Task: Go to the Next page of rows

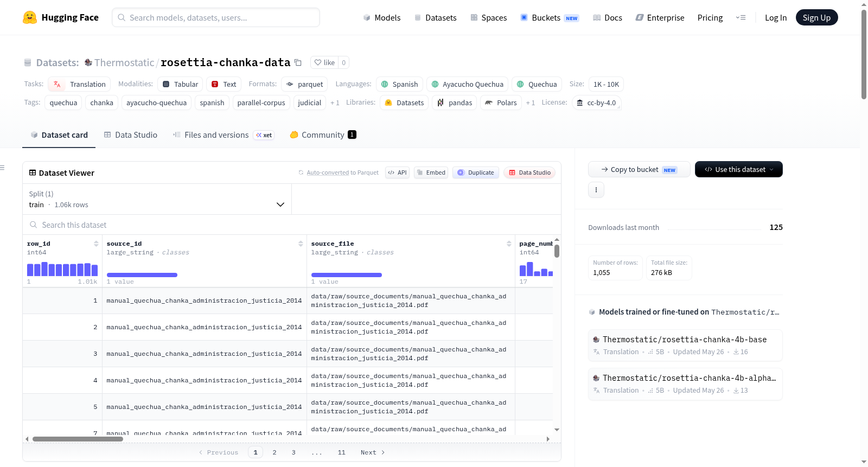Action: point(373,452)
